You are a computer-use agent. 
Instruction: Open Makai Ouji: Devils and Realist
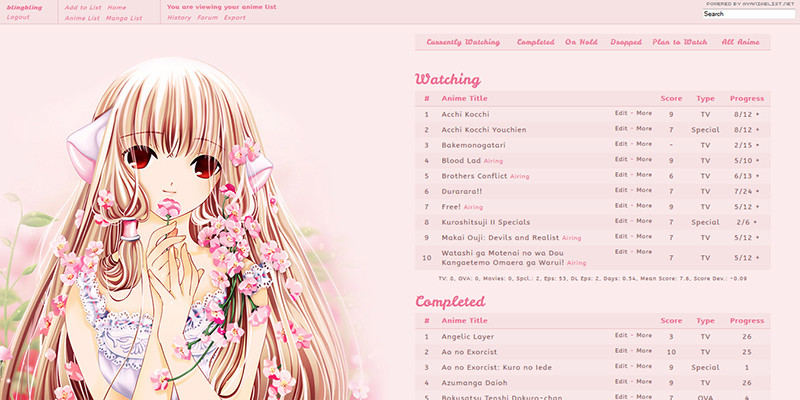pyautogui.click(x=501, y=238)
